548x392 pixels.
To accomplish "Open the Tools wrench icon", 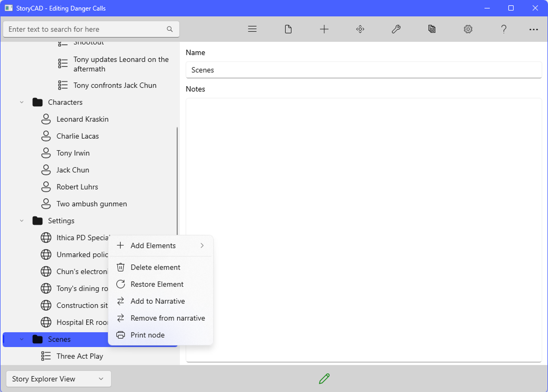I will click(396, 29).
